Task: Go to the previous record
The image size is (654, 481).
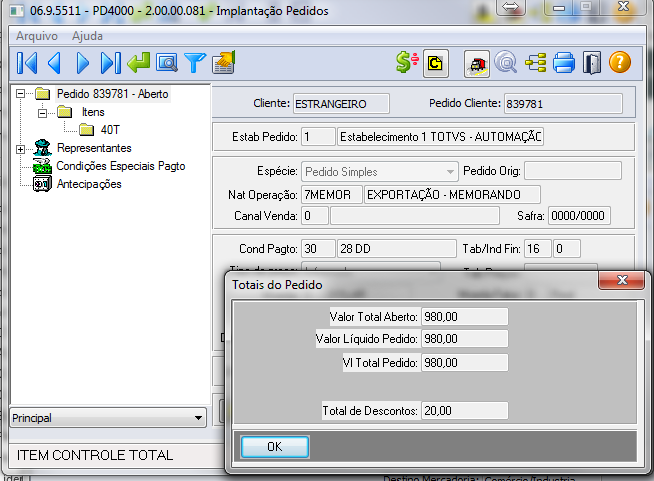Action: pos(55,63)
